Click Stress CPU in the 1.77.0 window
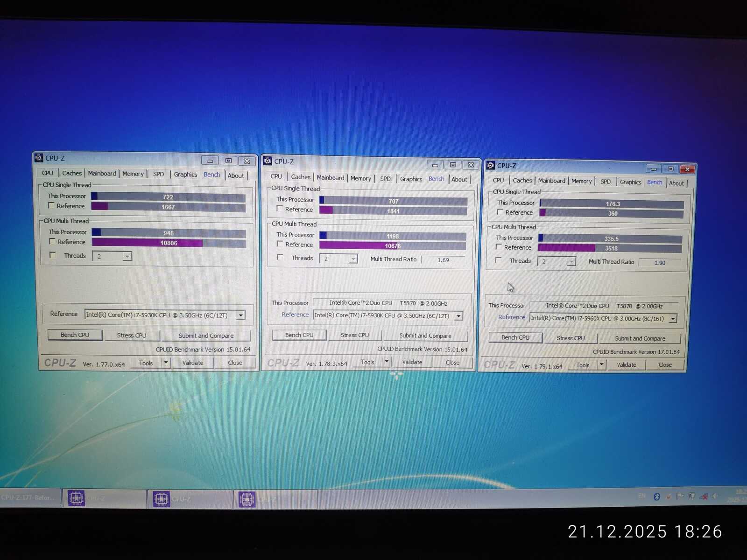This screenshot has height=560, width=747. [132, 335]
